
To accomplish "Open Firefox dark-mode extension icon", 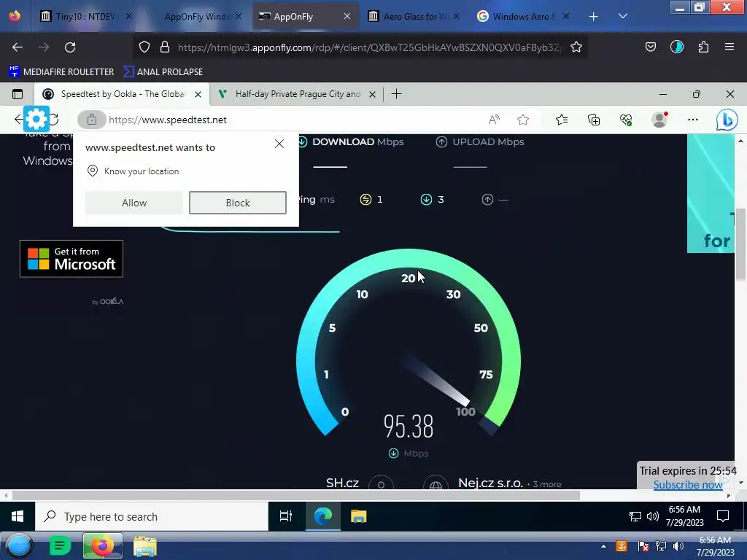I will click(x=677, y=47).
